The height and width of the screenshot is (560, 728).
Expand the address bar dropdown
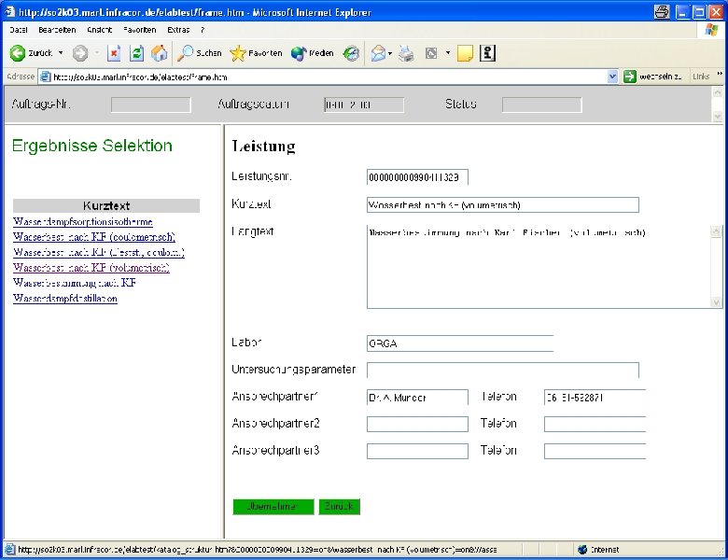(x=612, y=77)
